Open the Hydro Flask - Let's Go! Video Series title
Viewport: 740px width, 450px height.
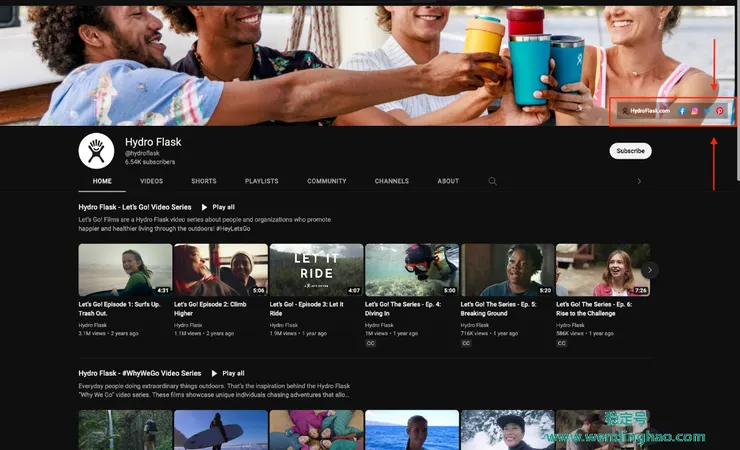click(x=135, y=207)
